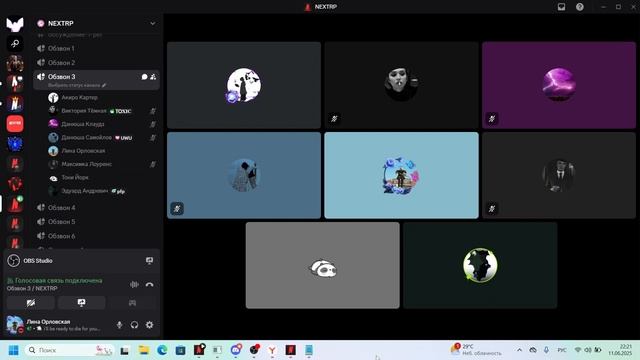Select Даниша Самойлов with the UWU tag
This screenshot has width=640, height=360.
102,138
